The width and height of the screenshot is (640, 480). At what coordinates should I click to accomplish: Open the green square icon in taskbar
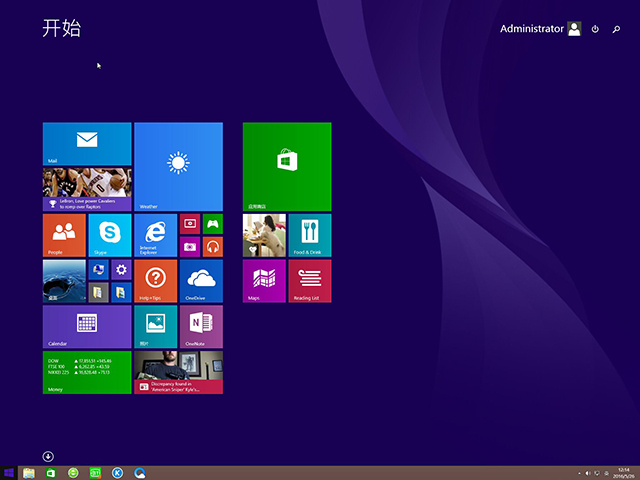95,473
